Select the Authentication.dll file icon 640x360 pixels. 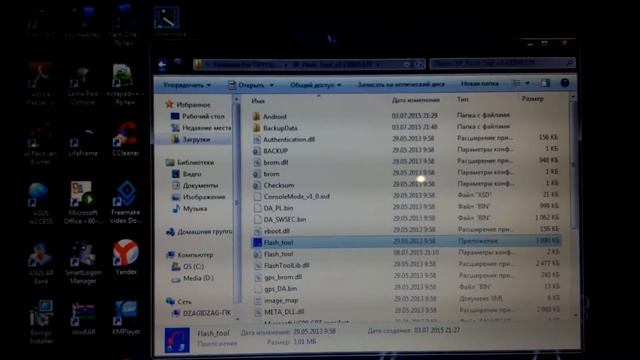tap(257, 139)
